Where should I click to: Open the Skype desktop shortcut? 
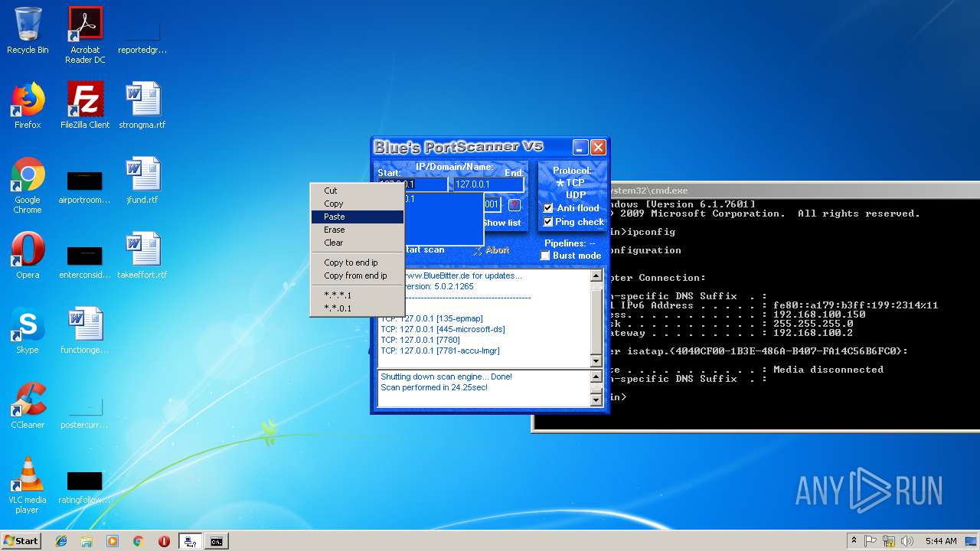pos(28,331)
